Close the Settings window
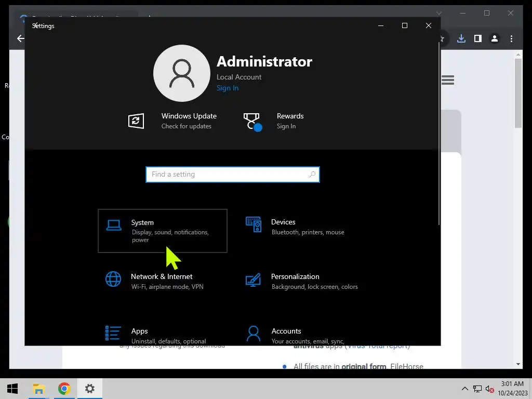532x399 pixels. pyautogui.click(x=429, y=25)
